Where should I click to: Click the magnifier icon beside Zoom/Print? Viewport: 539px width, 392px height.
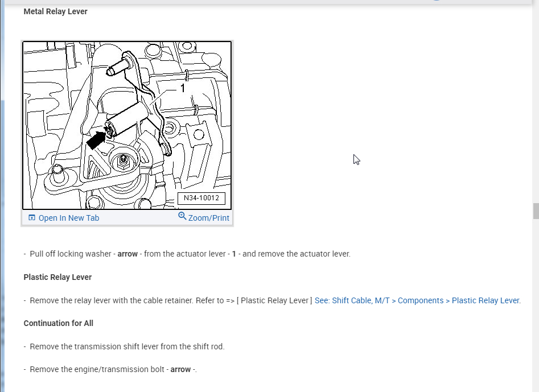point(182,216)
